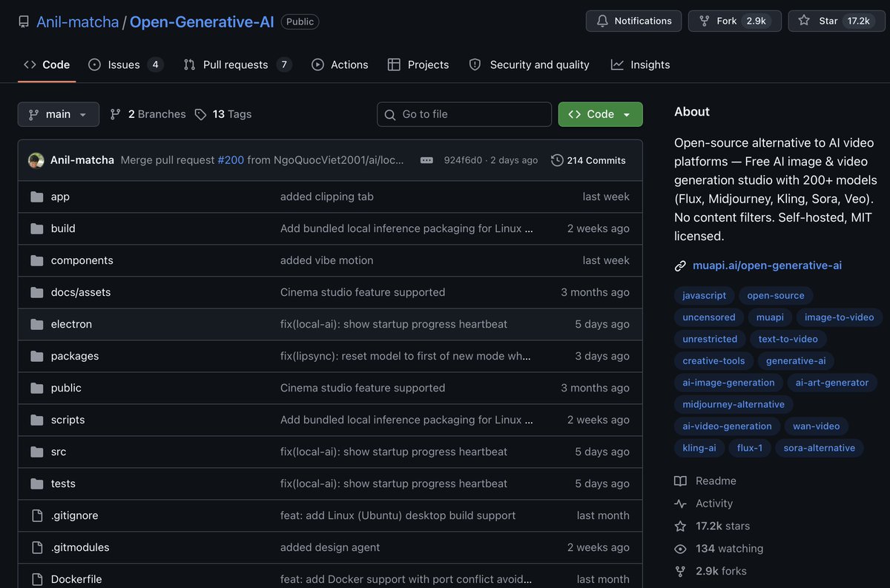
Task: Switch to the Actions tab
Action: click(340, 65)
